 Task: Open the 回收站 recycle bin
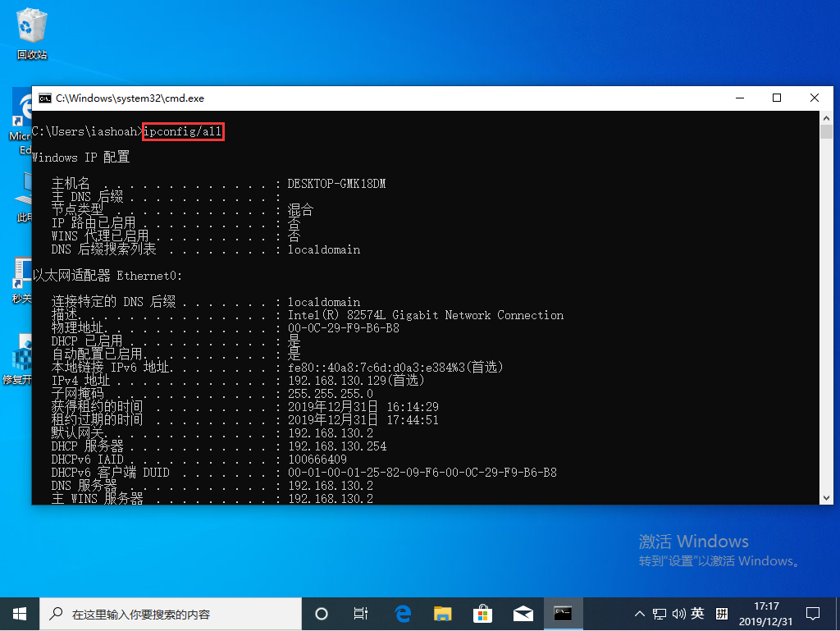coord(30,29)
